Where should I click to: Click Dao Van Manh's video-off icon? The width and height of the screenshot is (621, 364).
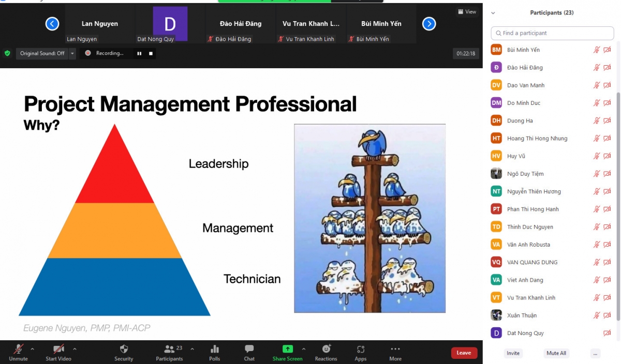click(607, 85)
